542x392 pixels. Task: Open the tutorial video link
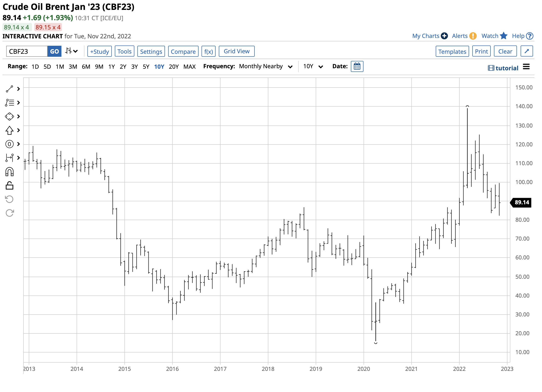(503, 68)
